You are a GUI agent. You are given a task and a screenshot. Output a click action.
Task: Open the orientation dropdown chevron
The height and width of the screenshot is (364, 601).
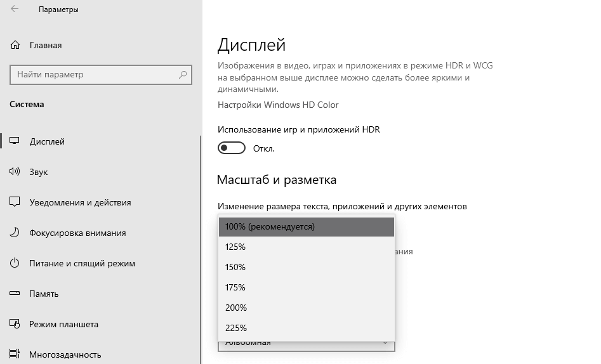(385, 343)
